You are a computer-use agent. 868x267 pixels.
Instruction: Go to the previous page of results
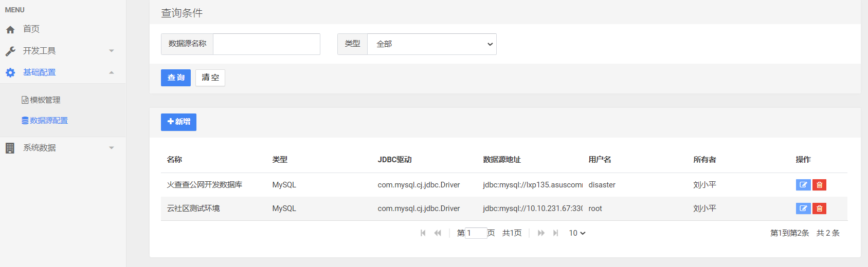point(438,233)
